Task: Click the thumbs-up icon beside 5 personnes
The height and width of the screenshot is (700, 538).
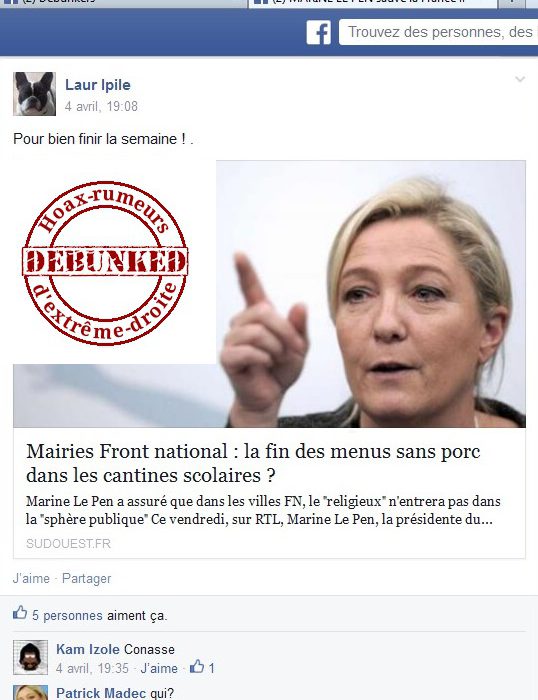Action: tap(20, 612)
